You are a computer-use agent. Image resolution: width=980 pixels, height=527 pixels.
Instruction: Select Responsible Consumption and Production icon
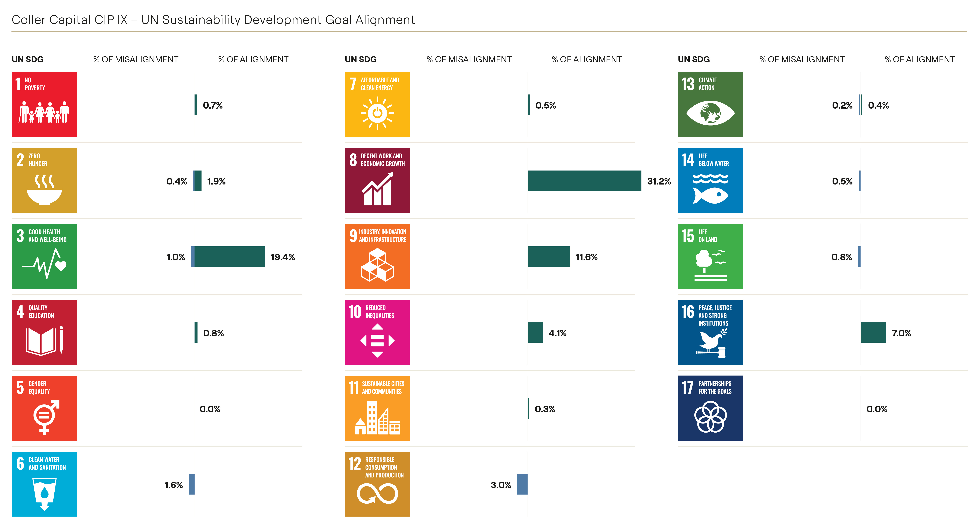point(377,484)
